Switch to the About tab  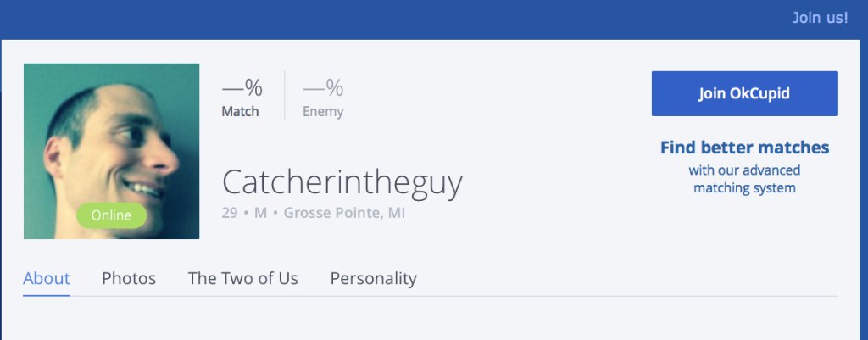(47, 278)
